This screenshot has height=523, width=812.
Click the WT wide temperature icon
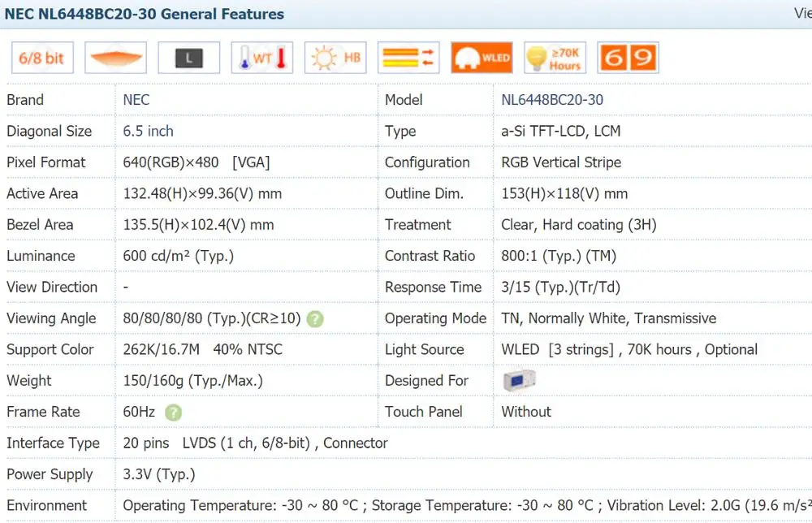pos(262,58)
